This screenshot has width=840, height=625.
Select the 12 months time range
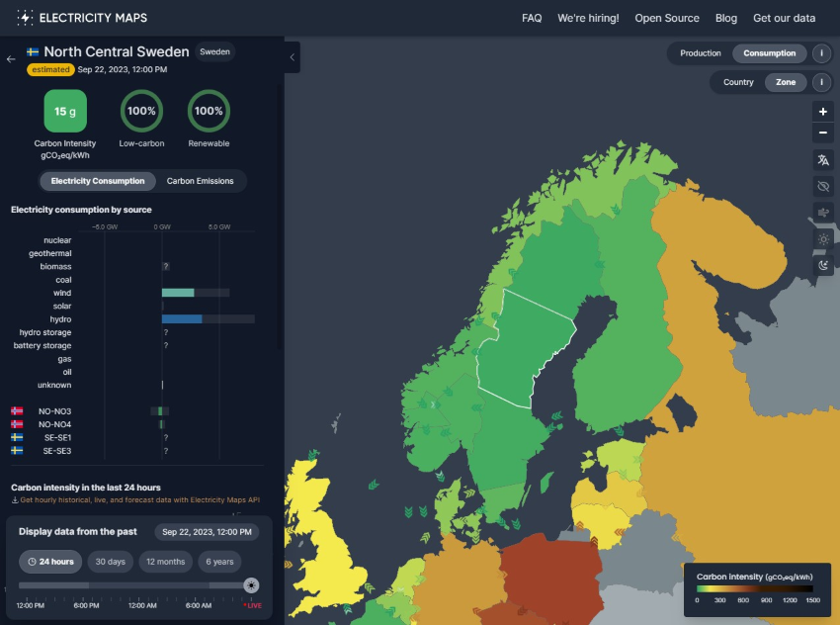tap(166, 562)
